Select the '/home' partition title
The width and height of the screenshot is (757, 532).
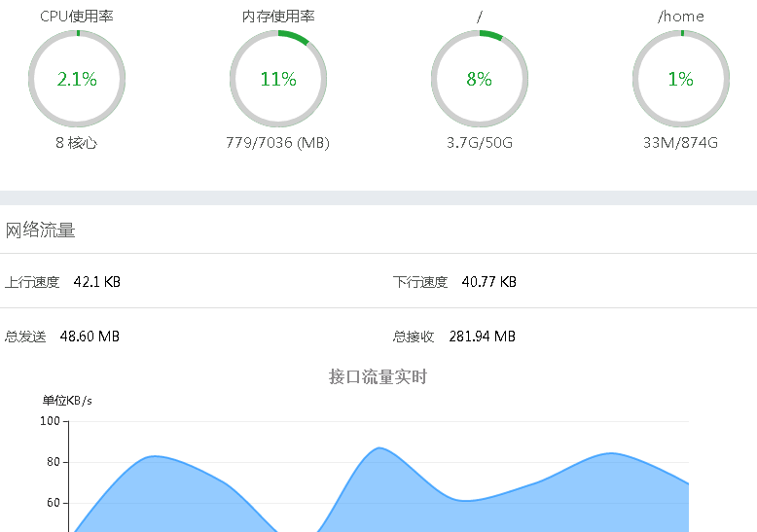point(681,17)
